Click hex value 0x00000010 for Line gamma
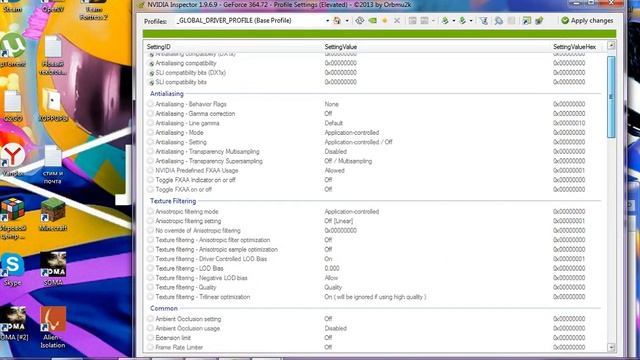The image size is (640, 360). [x=569, y=123]
